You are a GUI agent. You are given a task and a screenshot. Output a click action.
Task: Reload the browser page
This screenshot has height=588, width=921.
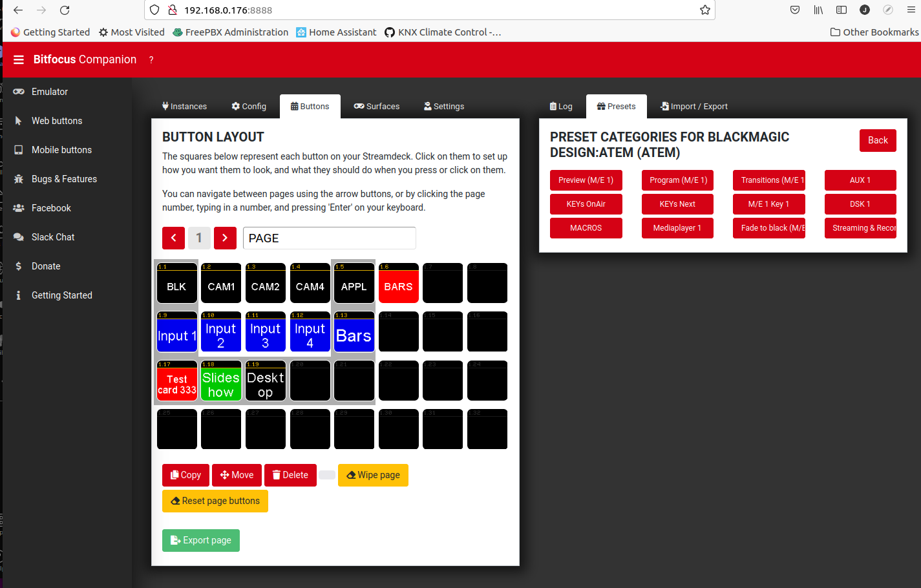tap(65, 10)
